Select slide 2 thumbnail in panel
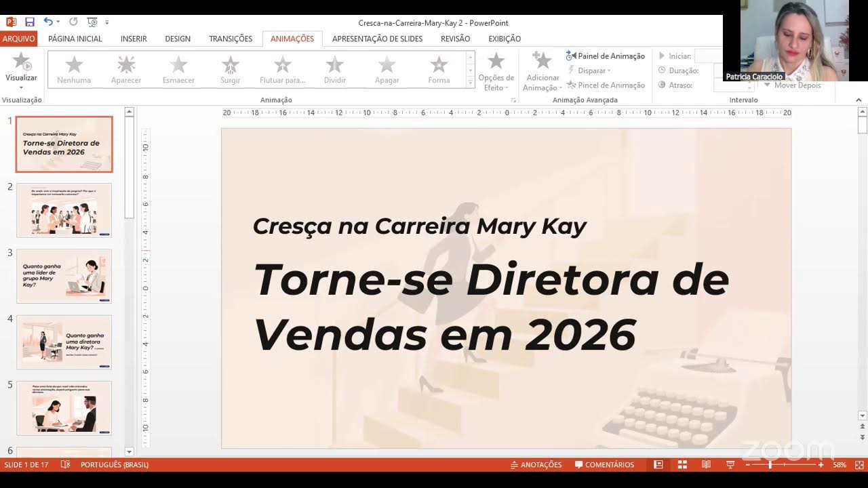 tap(64, 210)
